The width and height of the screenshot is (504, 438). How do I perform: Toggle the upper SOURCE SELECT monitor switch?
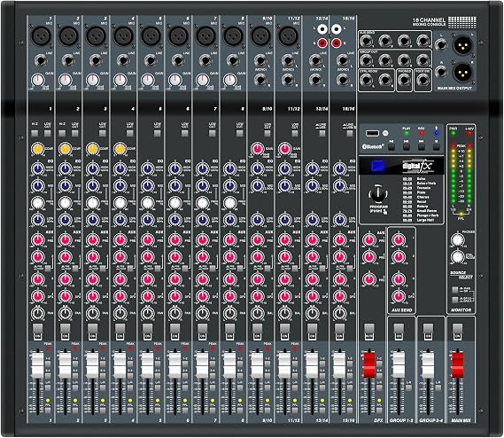click(x=454, y=290)
